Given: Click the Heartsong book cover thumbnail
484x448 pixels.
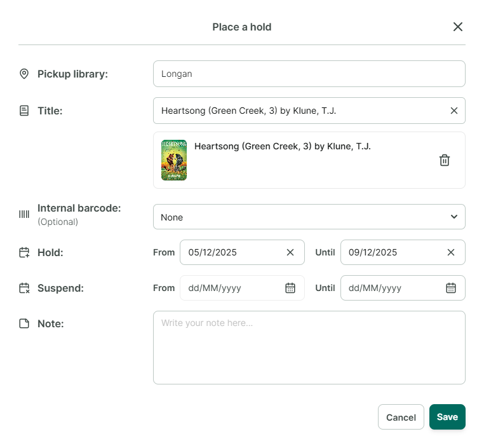Looking at the screenshot, I should [174, 160].
